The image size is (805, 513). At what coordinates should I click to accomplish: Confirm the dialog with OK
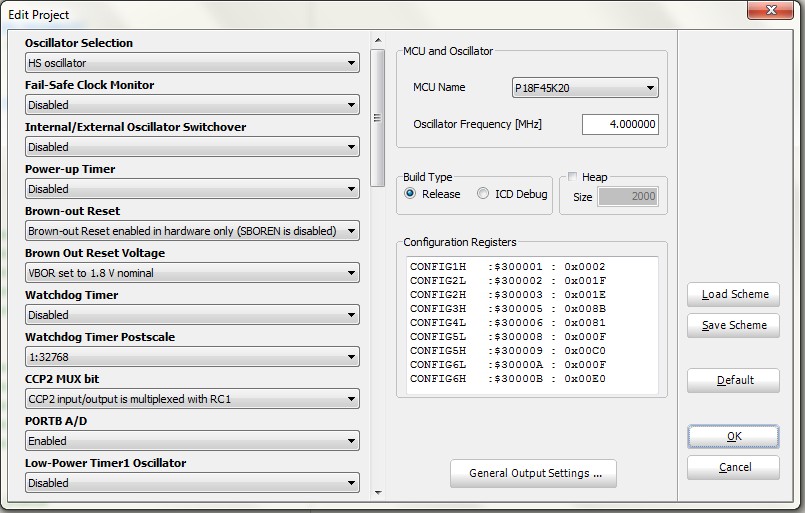[734, 437]
